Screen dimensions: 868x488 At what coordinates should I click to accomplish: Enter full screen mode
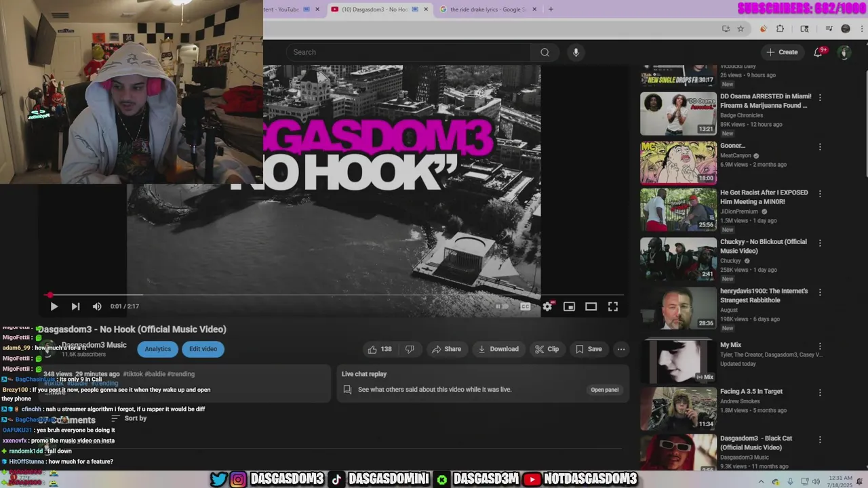(x=613, y=306)
